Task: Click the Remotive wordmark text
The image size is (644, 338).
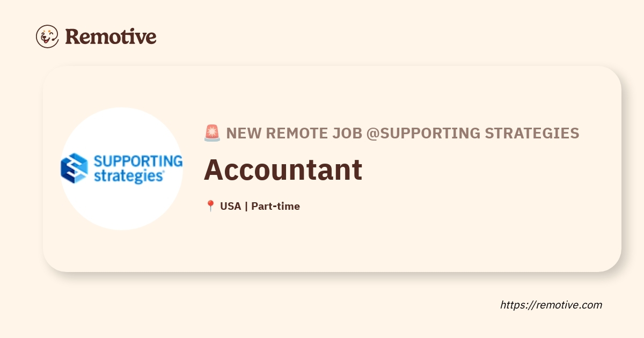Action: click(x=111, y=36)
